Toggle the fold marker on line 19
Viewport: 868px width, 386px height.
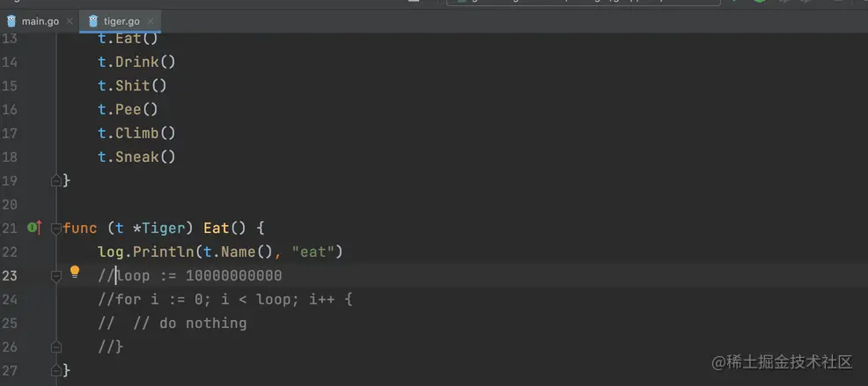click(x=56, y=180)
